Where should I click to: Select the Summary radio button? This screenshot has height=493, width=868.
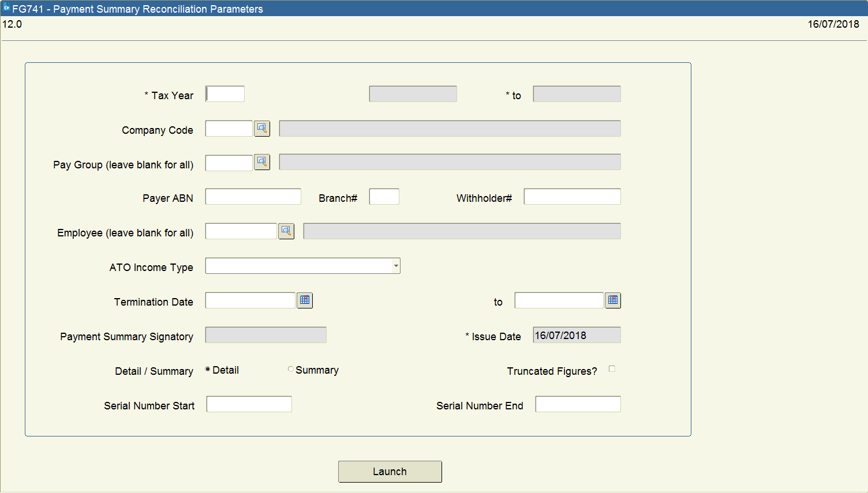click(291, 368)
